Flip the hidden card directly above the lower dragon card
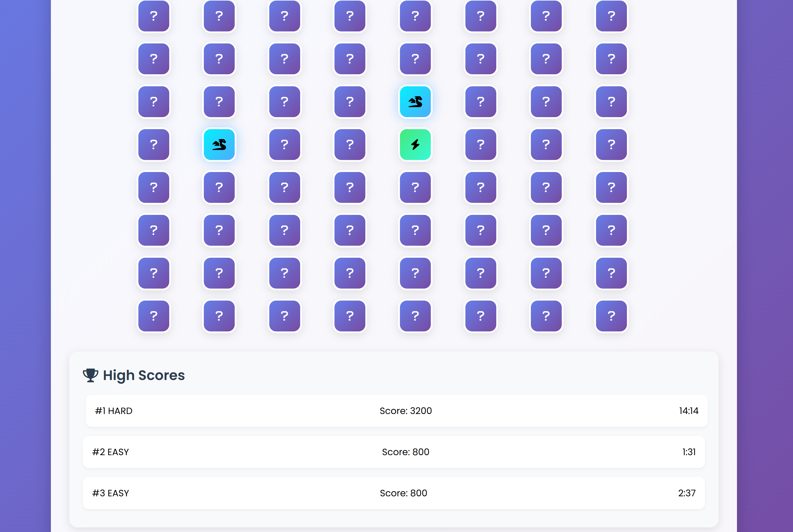Screen dimensions: 793x532 coord(219,101)
